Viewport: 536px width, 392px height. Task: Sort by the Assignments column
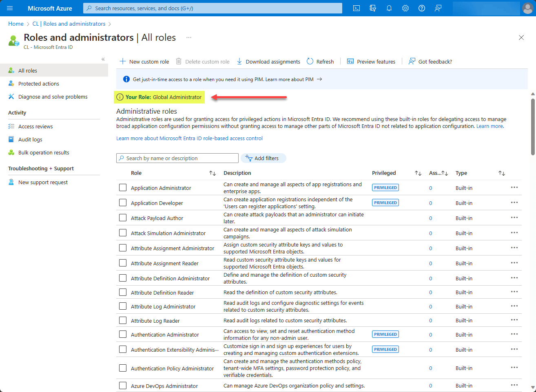[445, 173]
